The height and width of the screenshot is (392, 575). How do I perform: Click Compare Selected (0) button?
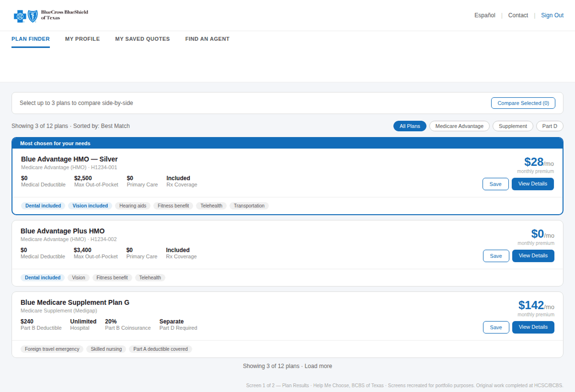[x=523, y=103]
